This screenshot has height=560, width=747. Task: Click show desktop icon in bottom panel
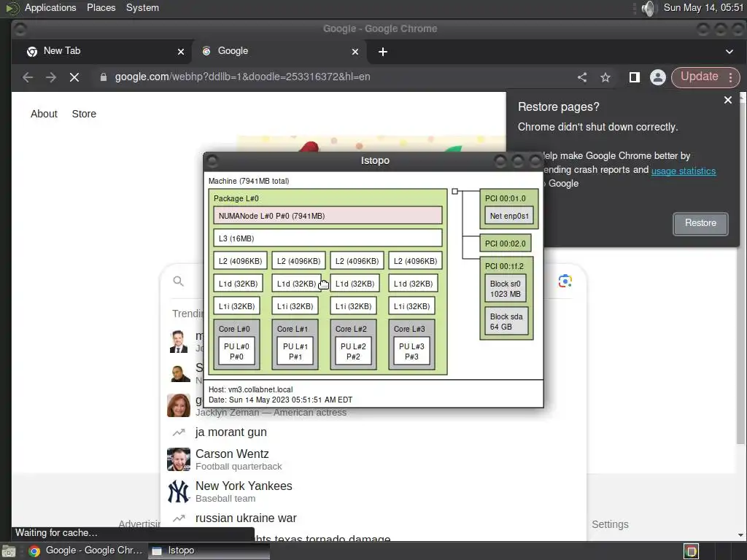(8, 551)
